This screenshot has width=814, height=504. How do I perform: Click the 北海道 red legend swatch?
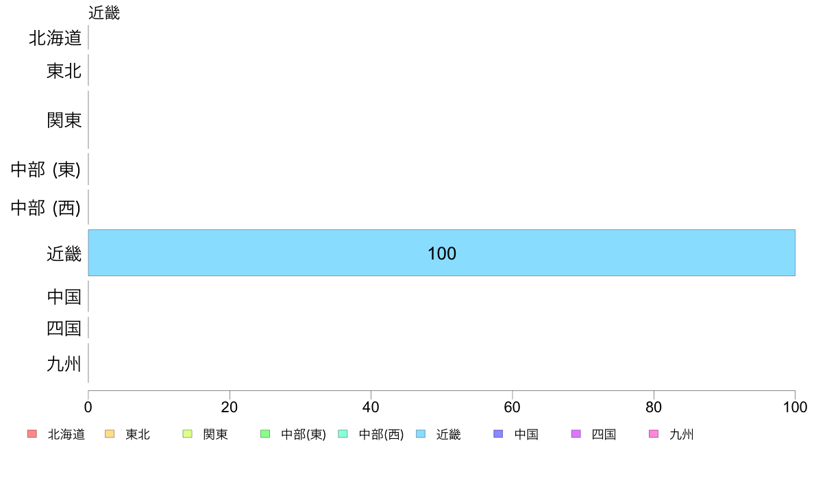(x=32, y=434)
